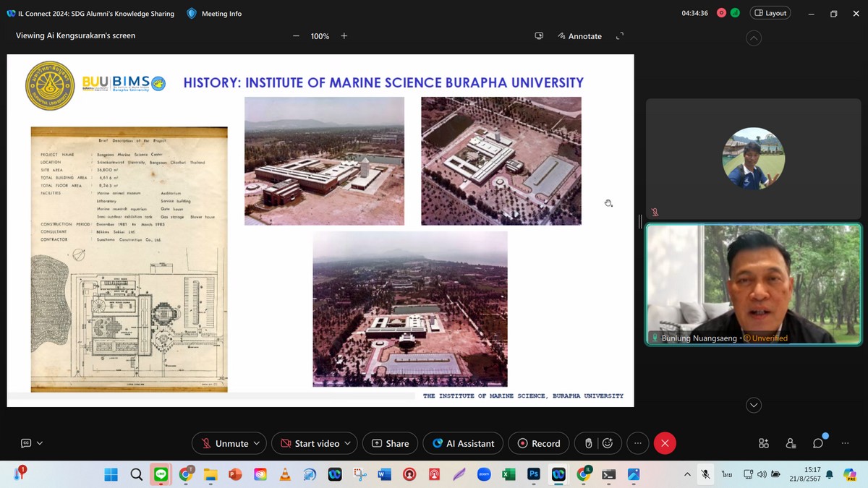868x488 pixels.
Task: Click the green connection statistics indicator
Action: [x=735, y=13]
